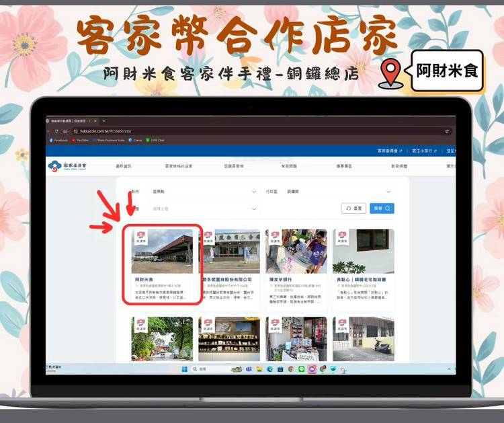Open the Canva bookmark
Screen dimensions: 504x423
(x=136, y=140)
